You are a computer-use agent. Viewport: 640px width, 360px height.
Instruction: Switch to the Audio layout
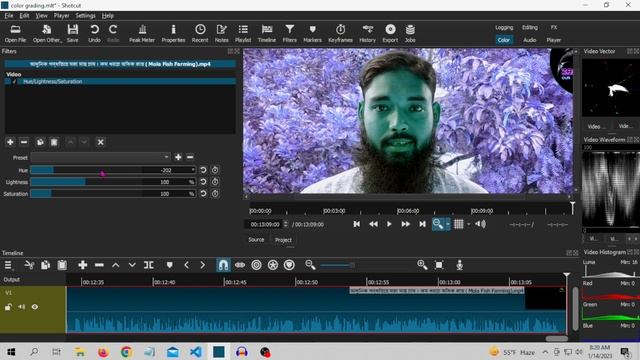530,40
